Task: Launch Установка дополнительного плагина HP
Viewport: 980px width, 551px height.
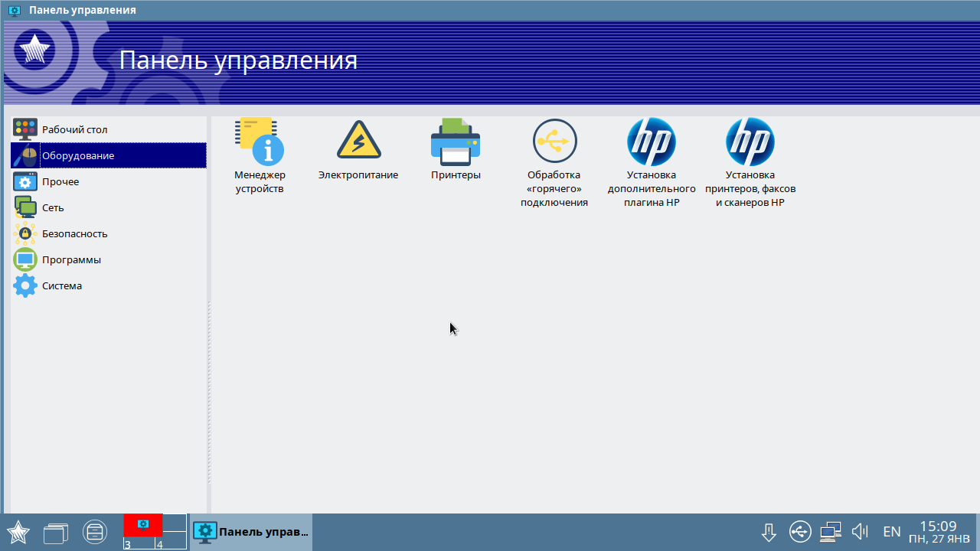Action: (x=651, y=142)
